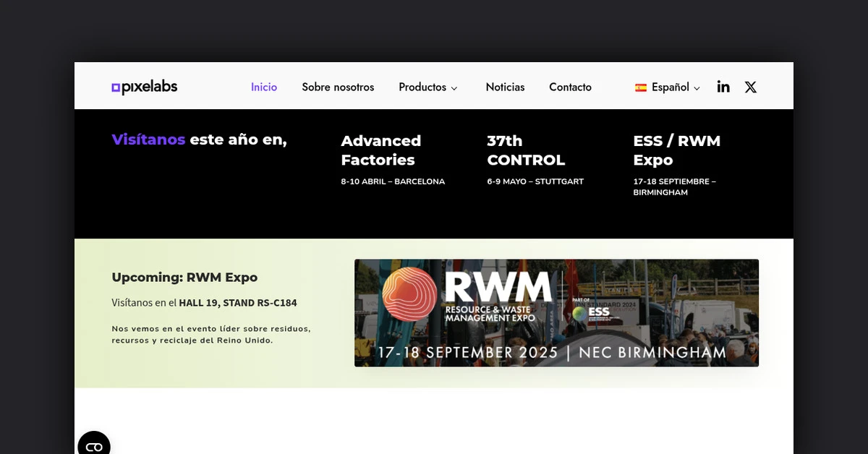Click the X social media icon

pos(751,87)
